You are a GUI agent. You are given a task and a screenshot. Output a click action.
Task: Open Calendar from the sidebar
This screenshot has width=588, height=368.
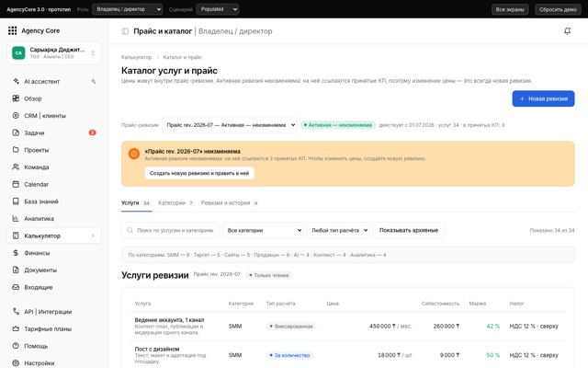click(53, 184)
